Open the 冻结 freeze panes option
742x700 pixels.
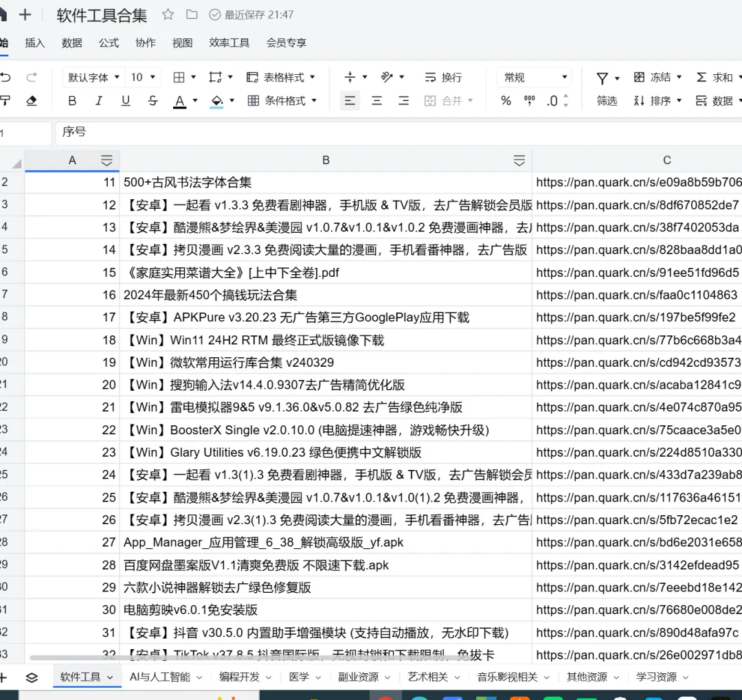click(x=657, y=77)
